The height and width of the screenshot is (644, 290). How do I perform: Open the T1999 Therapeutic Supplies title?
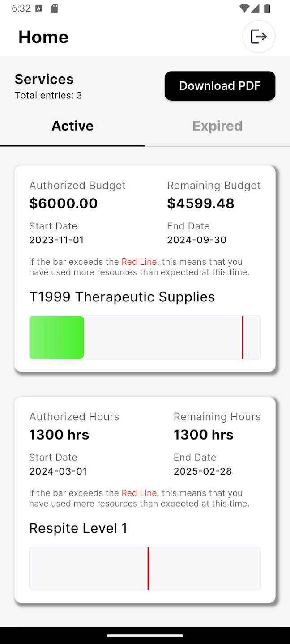pos(122,297)
